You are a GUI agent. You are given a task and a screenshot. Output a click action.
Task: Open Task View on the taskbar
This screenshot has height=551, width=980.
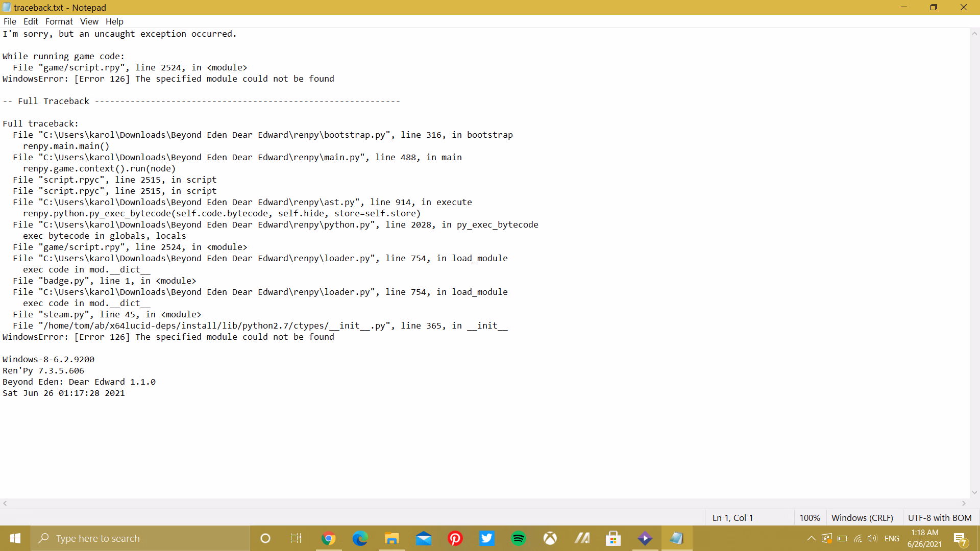[296, 538]
